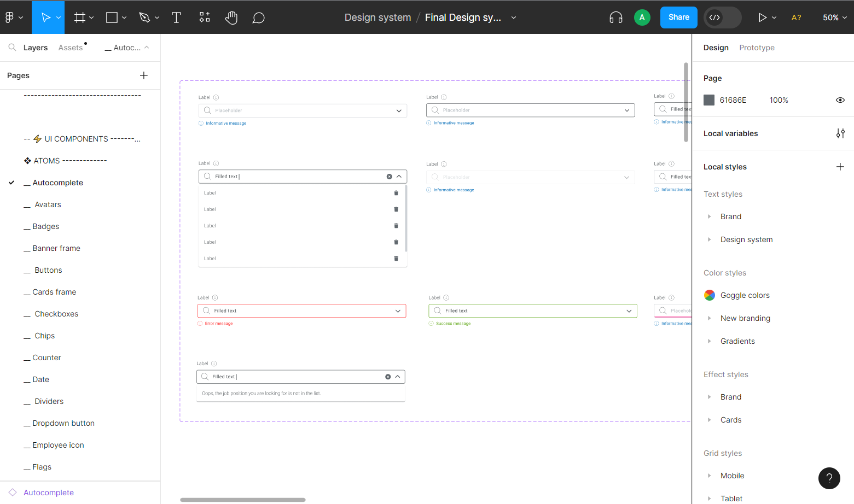Search layers with the magnifier icon
The width and height of the screenshot is (854, 504).
[12, 48]
